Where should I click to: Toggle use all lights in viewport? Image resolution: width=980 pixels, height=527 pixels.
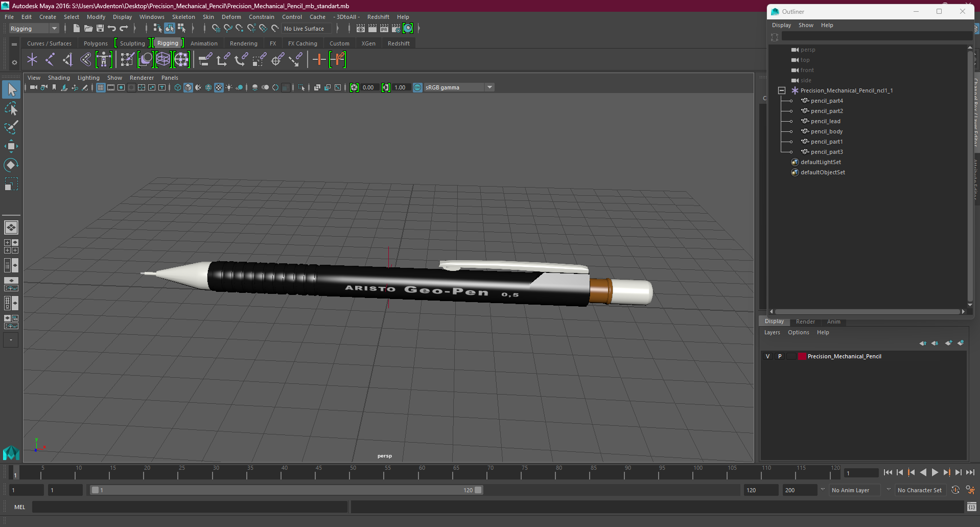[x=229, y=88]
